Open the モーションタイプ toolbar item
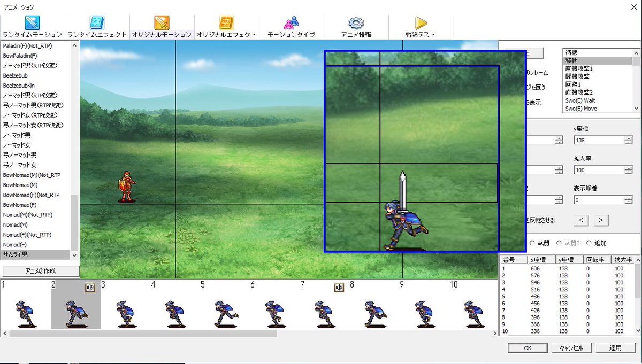Image resolution: width=642 pixels, height=364 pixels. coord(292,27)
